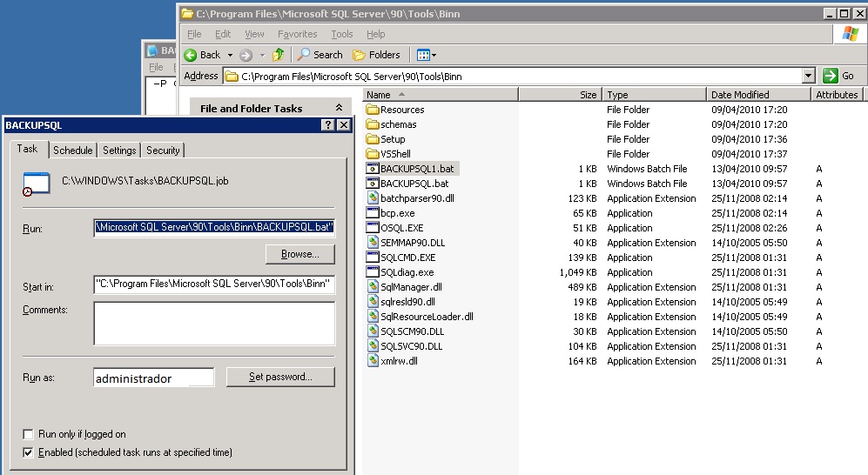Viewport: 868px width, 475px height.
Task: Select the sqlresld90.dll file icon
Action: (373, 302)
